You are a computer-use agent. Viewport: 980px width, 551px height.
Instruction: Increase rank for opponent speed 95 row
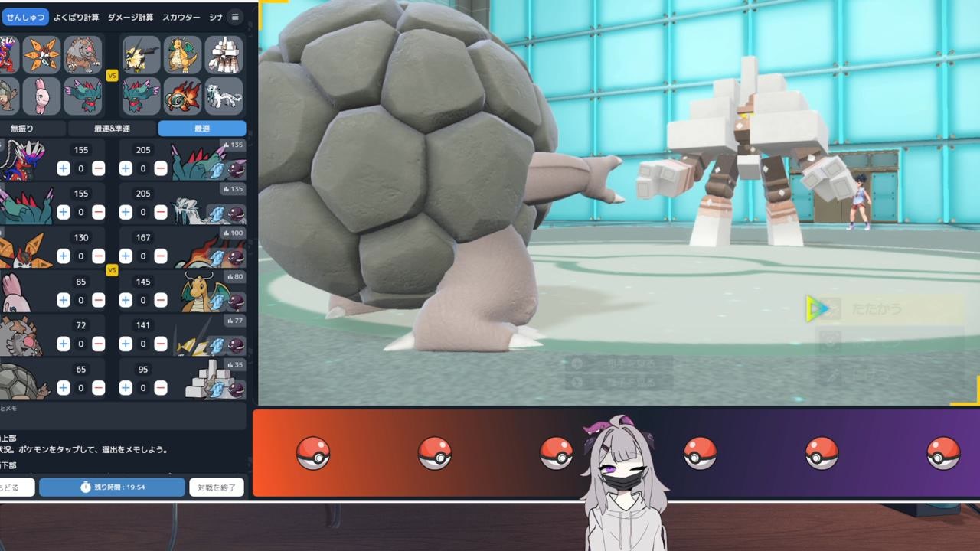[x=126, y=388]
